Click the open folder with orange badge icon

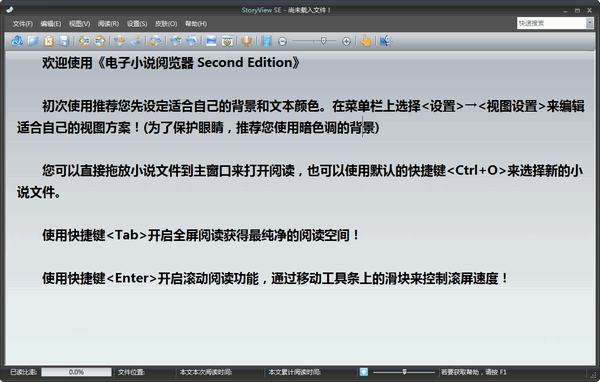[x=120, y=41]
